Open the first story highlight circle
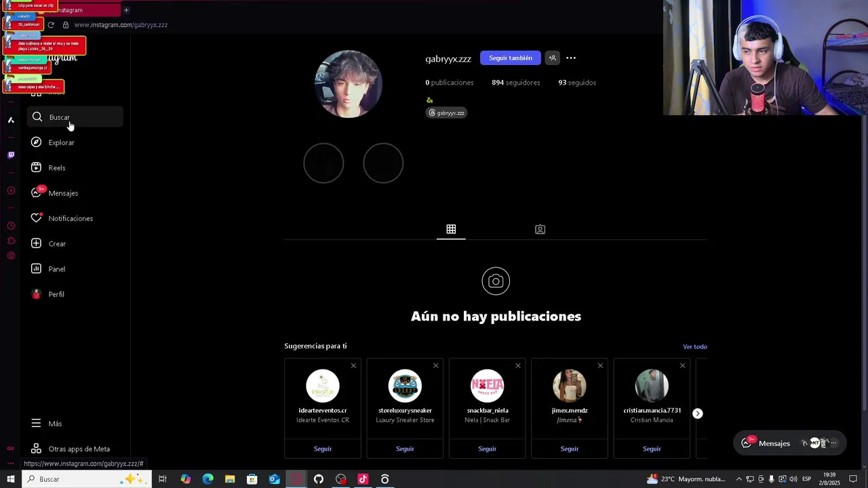The width and height of the screenshot is (868, 488). 323,163
